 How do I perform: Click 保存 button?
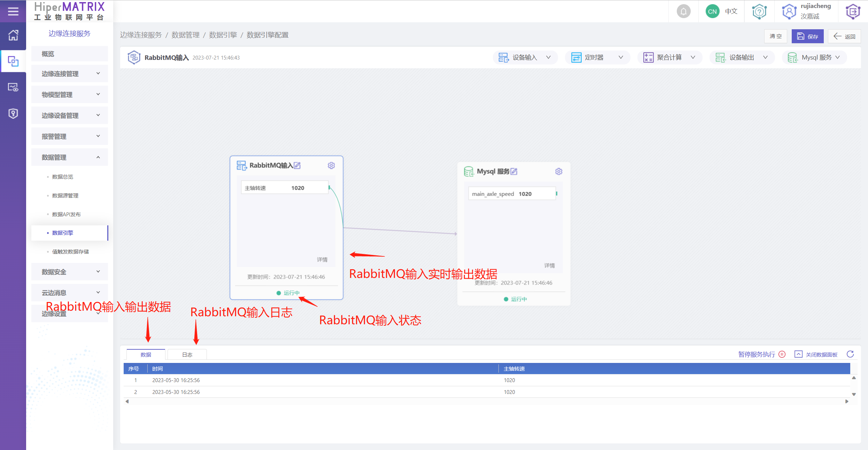(x=807, y=36)
